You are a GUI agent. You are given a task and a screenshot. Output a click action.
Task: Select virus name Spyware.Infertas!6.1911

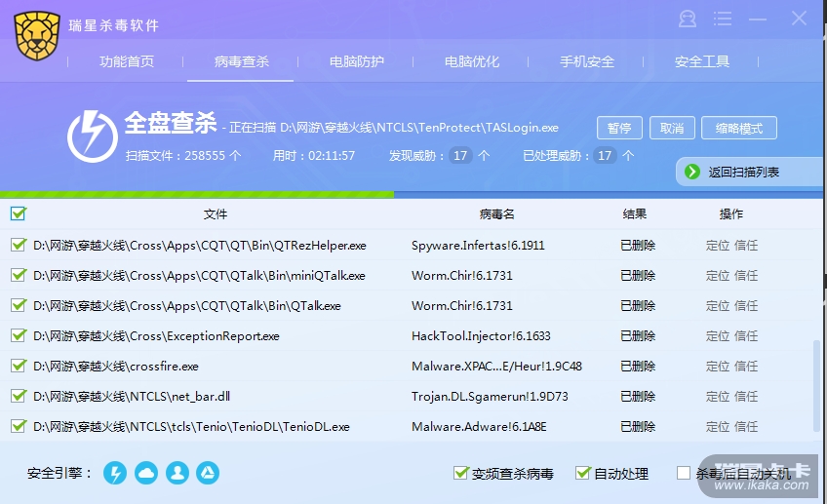(x=478, y=245)
